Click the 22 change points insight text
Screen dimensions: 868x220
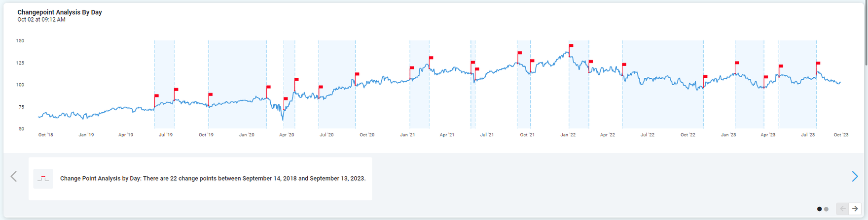[x=213, y=179]
